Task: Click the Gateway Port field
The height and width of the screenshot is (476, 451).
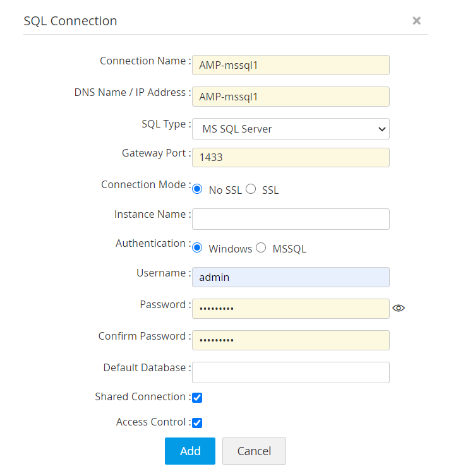Action: click(x=291, y=157)
